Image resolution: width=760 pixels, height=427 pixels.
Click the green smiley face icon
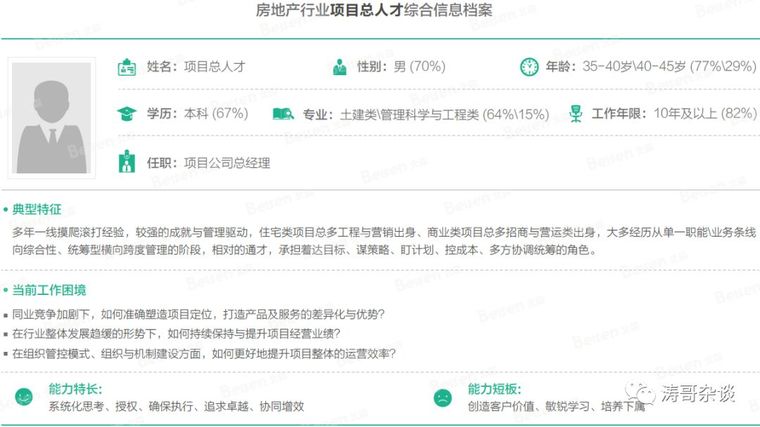click(22, 396)
